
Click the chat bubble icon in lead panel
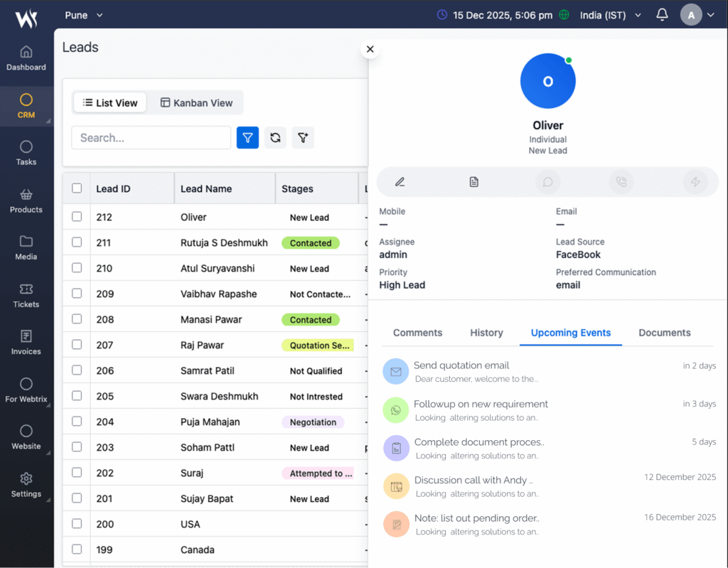[548, 182]
